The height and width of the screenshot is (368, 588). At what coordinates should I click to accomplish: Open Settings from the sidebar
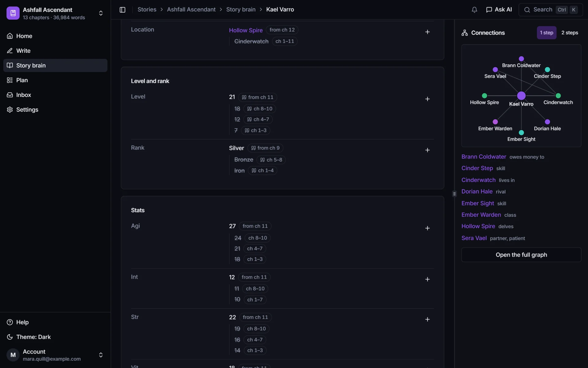pos(55,109)
